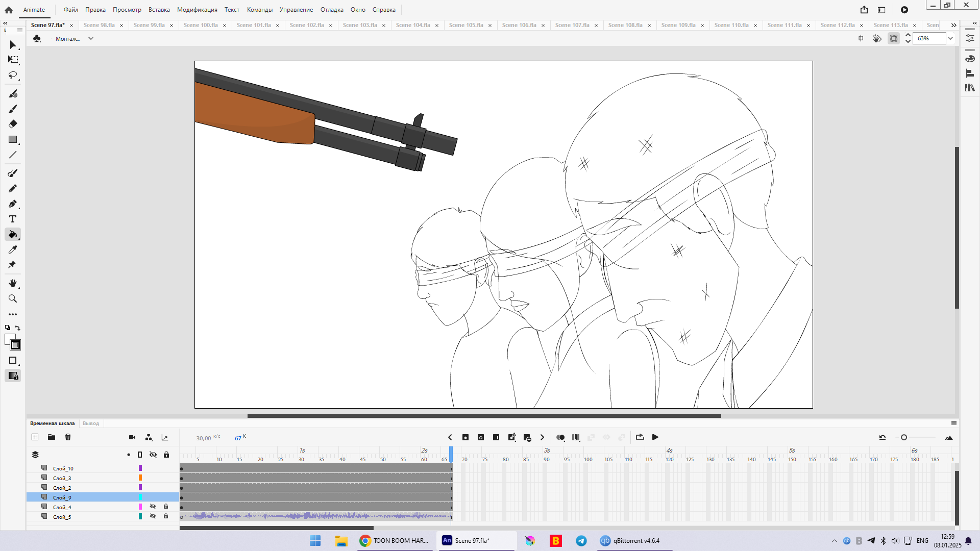Select the Rectangle tool
The image size is (980, 551).
[13, 139]
